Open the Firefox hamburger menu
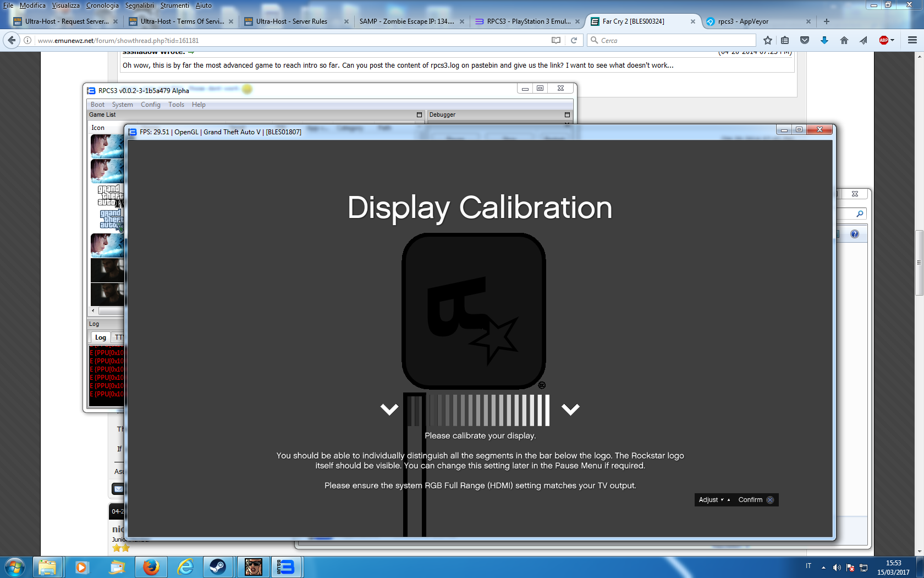 [x=912, y=40]
